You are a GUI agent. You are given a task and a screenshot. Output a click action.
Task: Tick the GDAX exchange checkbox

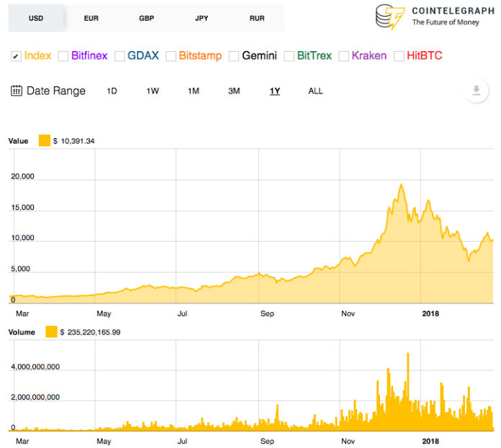[119, 56]
